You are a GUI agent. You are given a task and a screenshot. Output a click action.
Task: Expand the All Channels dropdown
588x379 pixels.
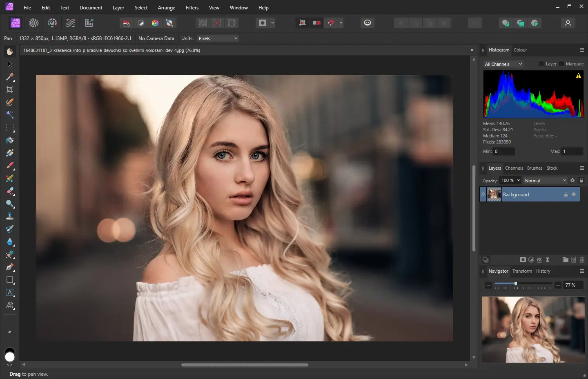[503, 64]
